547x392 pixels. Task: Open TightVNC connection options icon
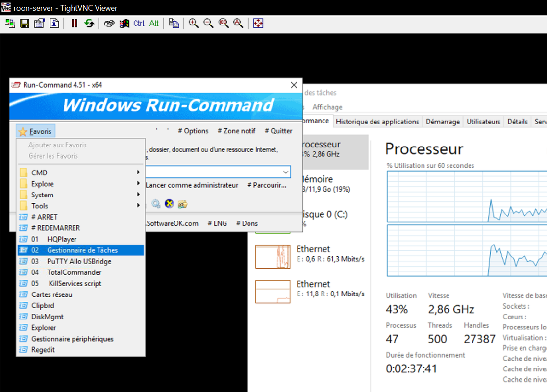pyautogui.click(x=39, y=24)
